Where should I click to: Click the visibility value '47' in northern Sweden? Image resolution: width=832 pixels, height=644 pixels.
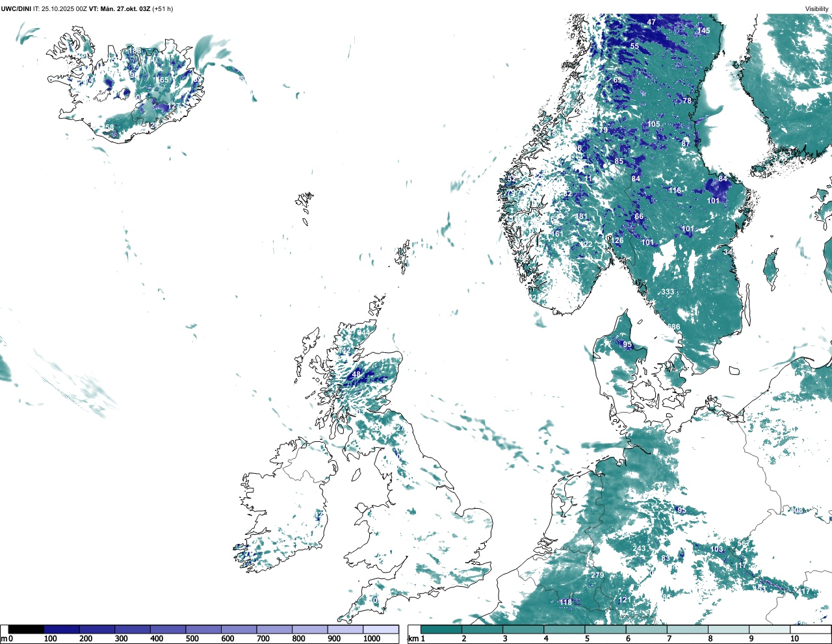point(651,22)
